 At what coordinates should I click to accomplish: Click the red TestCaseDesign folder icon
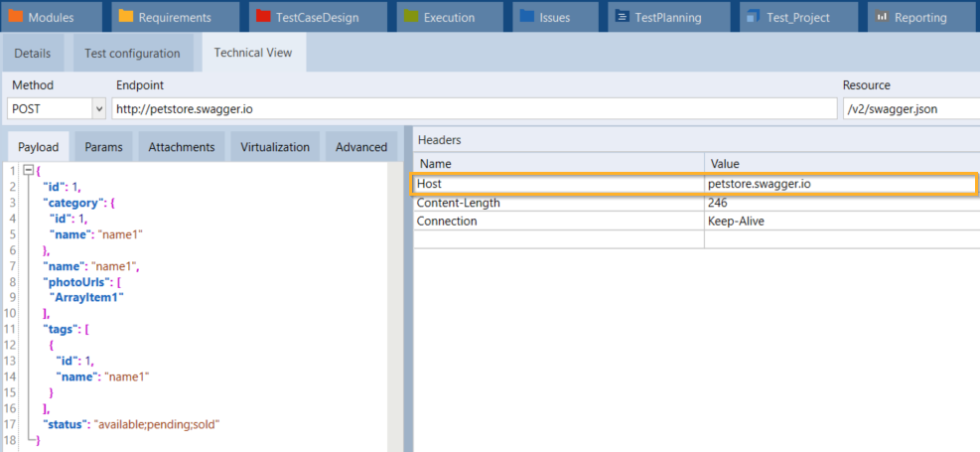click(x=263, y=17)
